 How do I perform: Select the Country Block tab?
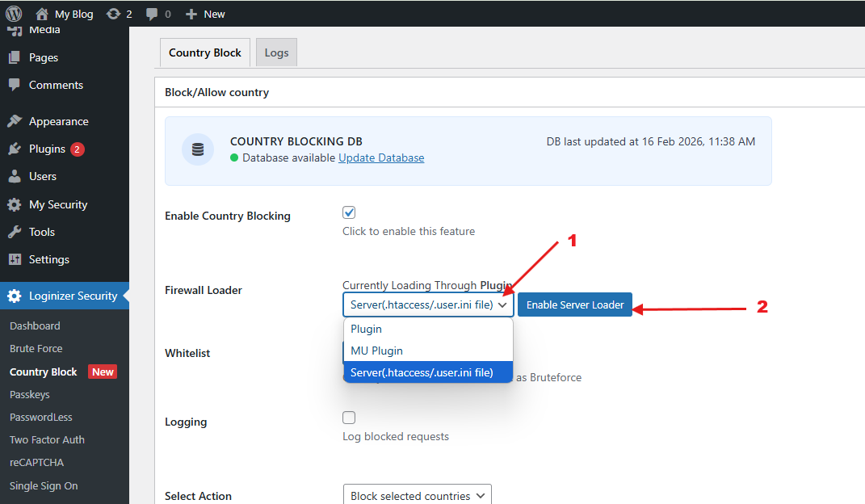pyautogui.click(x=205, y=52)
